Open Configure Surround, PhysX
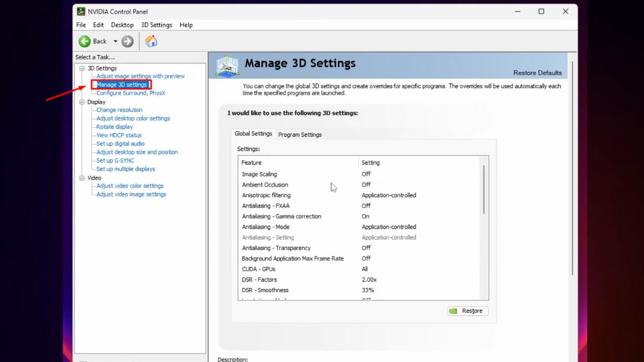The image size is (644, 362). (x=131, y=93)
